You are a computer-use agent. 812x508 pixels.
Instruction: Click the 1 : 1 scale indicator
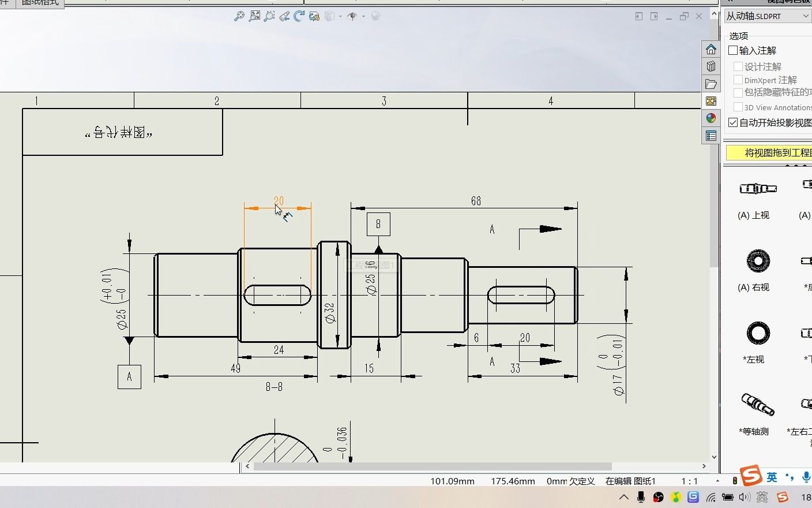689,481
